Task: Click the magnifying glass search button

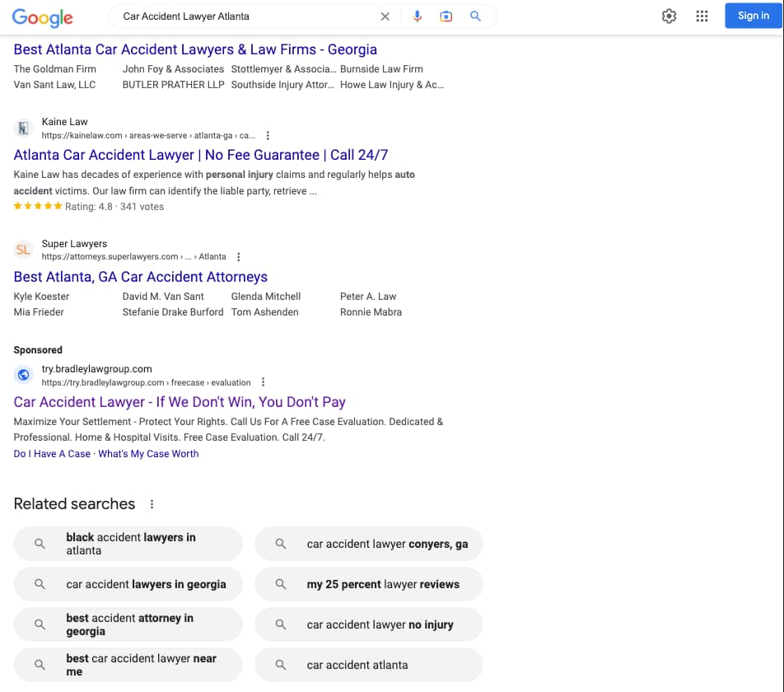Action: pos(475,16)
